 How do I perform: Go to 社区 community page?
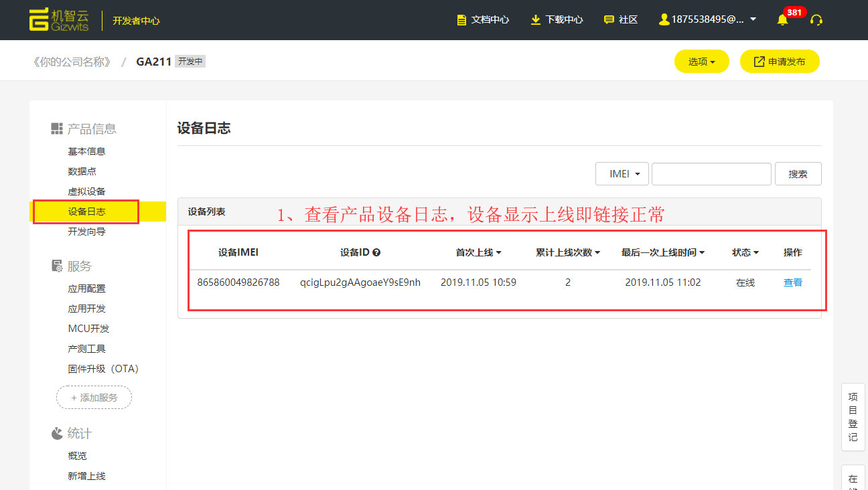click(x=621, y=20)
